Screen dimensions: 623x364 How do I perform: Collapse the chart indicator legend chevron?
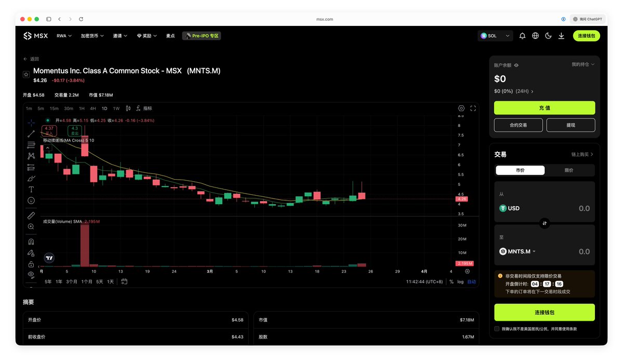point(48,148)
